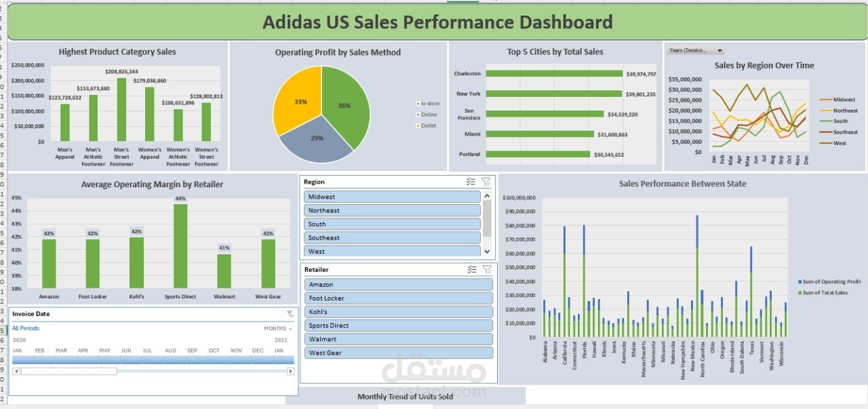The width and height of the screenshot is (868, 409).
Task: Filter by West Gear in the Retailer slicer
Action: click(399, 353)
